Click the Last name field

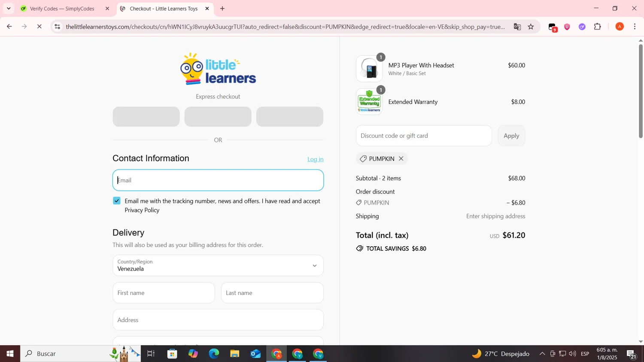coord(272,293)
